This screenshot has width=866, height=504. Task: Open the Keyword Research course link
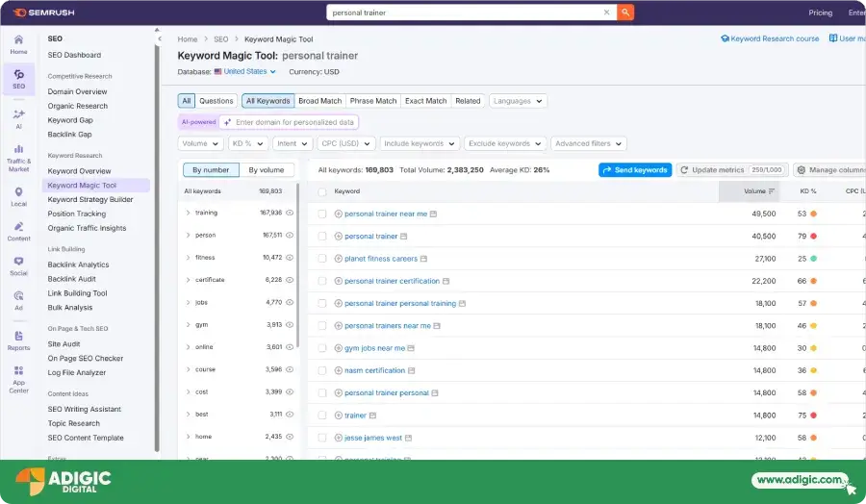pyautogui.click(x=770, y=38)
